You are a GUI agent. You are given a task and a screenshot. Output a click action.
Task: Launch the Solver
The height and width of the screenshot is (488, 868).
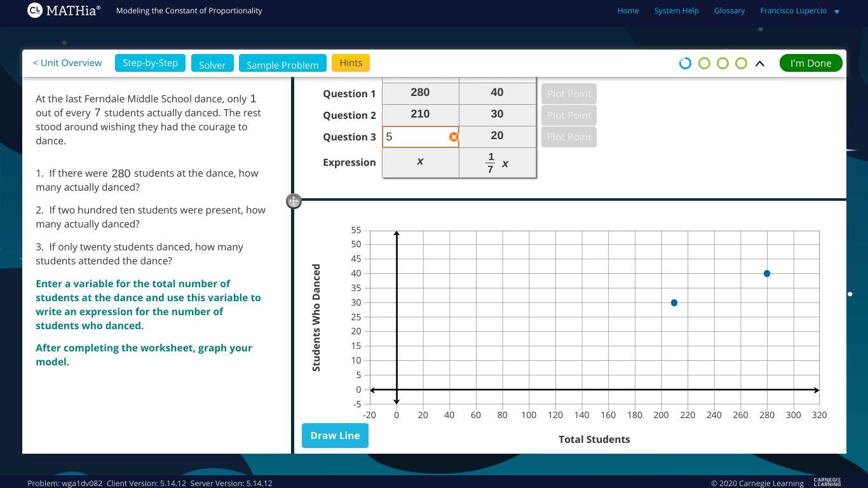212,63
